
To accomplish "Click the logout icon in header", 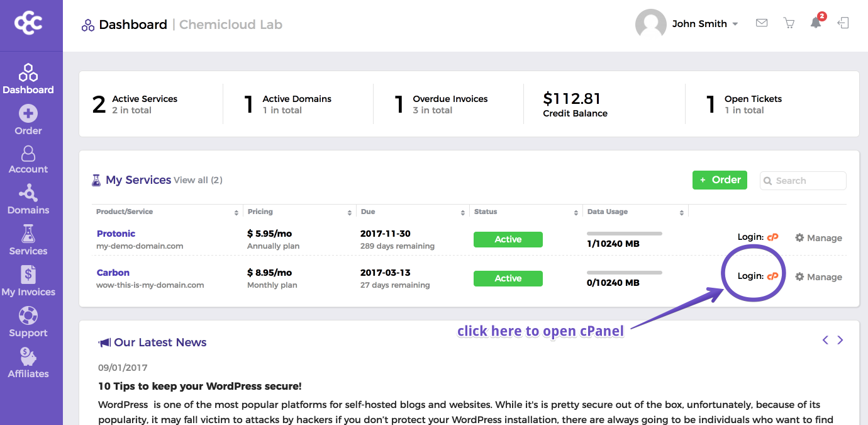I will coord(843,23).
